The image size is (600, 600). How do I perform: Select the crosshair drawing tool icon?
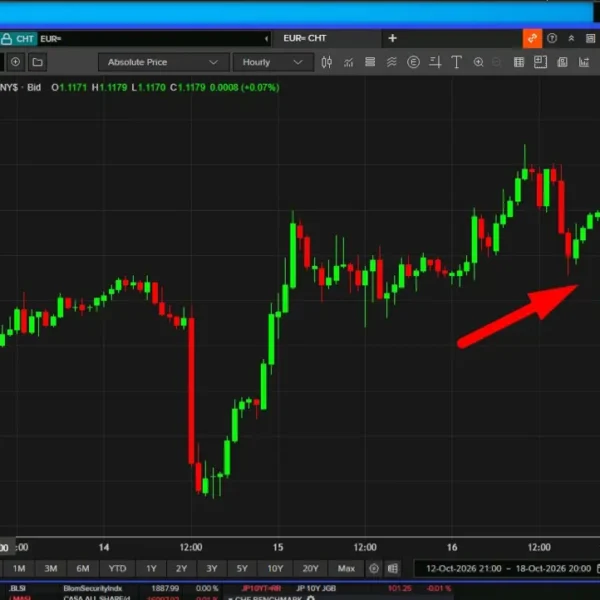pyautogui.click(x=435, y=62)
